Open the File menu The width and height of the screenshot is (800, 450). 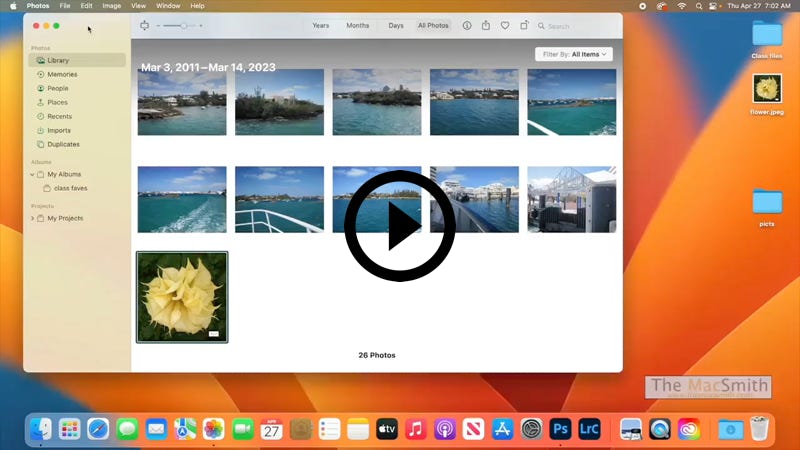[x=65, y=6]
